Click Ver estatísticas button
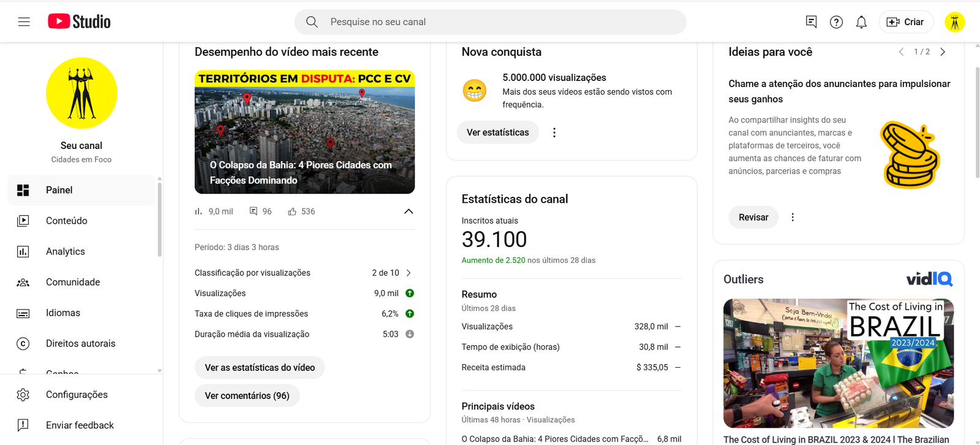Image resolution: width=980 pixels, height=445 pixels. click(498, 132)
